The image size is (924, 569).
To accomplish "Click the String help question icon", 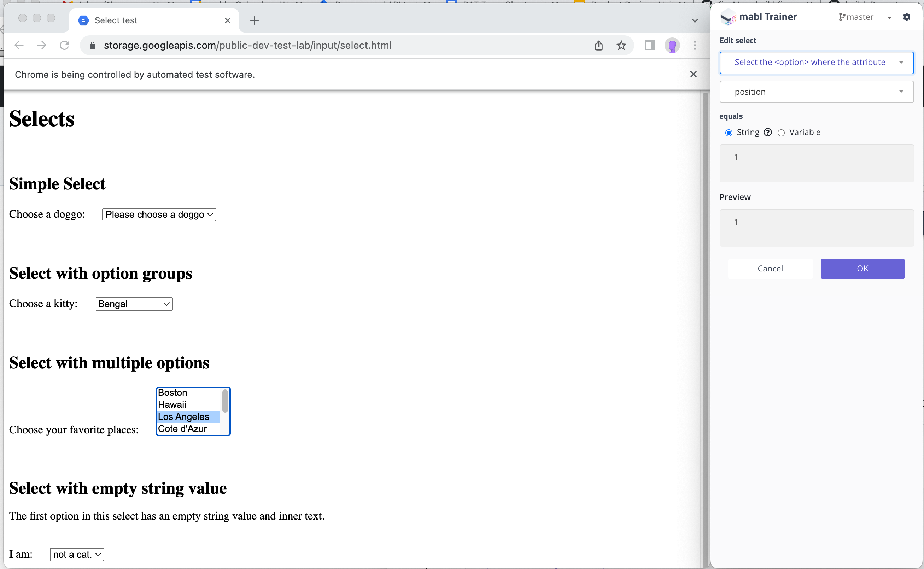I will 767,132.
